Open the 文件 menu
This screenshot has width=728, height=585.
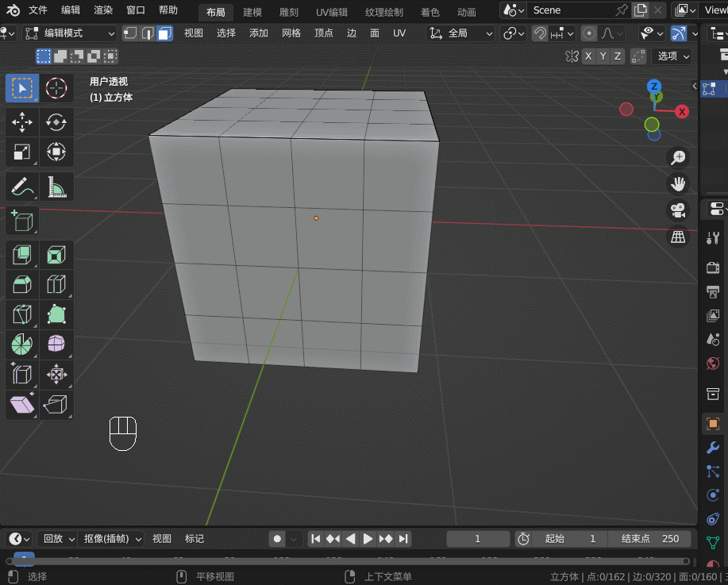(x=38, y=10)
